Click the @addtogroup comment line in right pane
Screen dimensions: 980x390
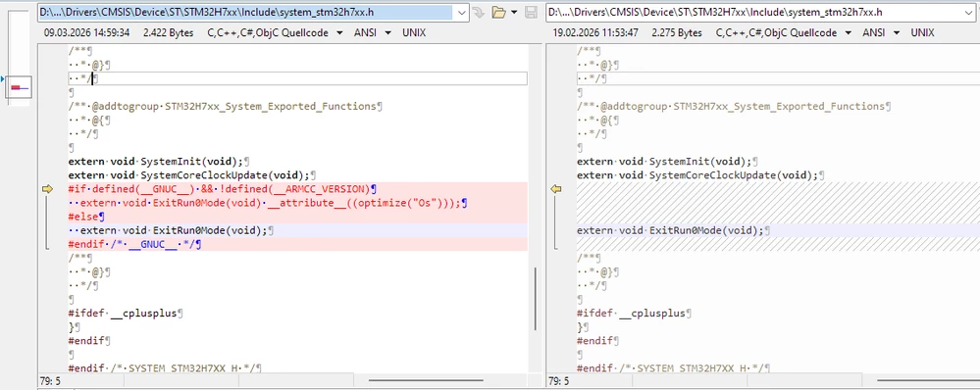734,107
